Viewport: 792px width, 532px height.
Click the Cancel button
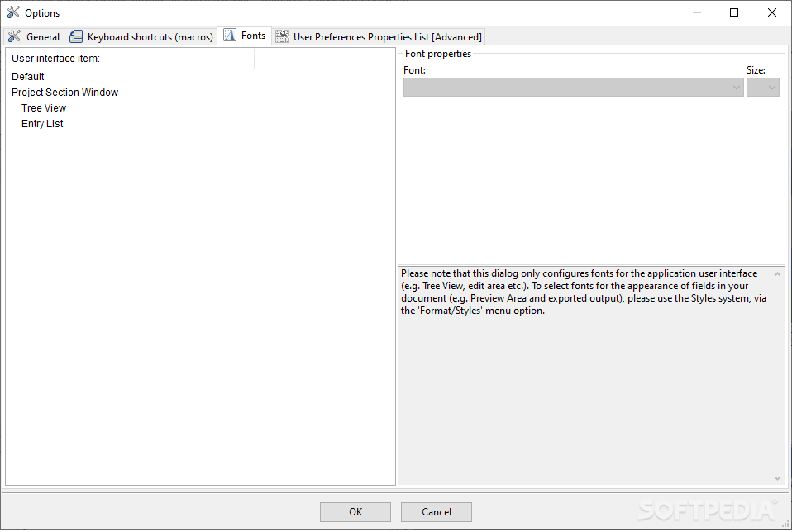coord(437,512)
